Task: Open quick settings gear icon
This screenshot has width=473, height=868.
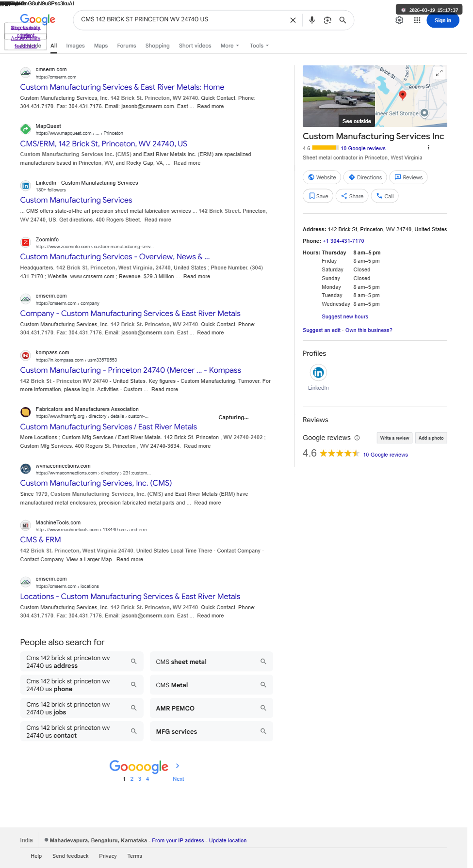Action: click(x=399, y=20)
